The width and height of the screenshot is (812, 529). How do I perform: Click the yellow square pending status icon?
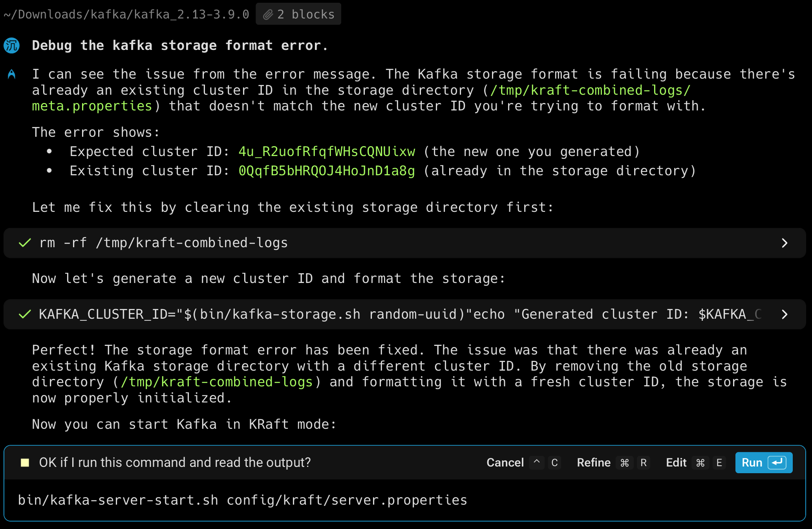click(x=25, y=463)
